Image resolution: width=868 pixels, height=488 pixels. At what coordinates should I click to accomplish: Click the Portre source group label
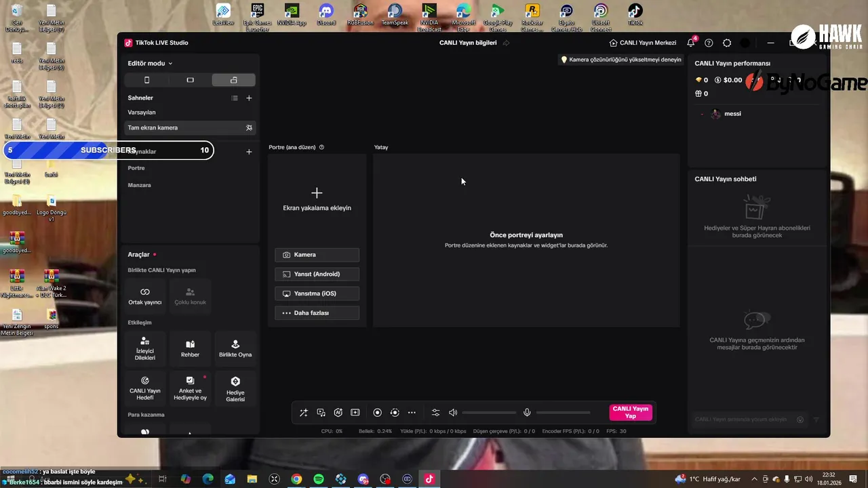click(x=136, y=168)
